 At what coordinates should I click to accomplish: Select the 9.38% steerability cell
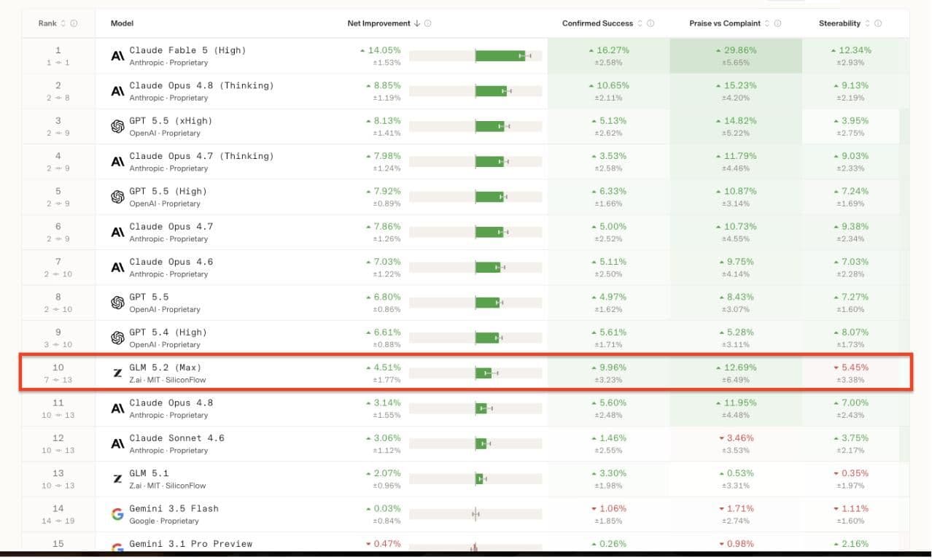pos(850,233)
